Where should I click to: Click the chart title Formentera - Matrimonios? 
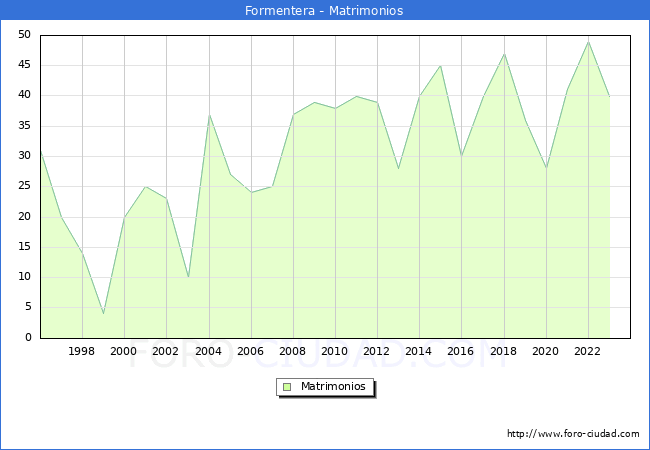tap(324, 10)
